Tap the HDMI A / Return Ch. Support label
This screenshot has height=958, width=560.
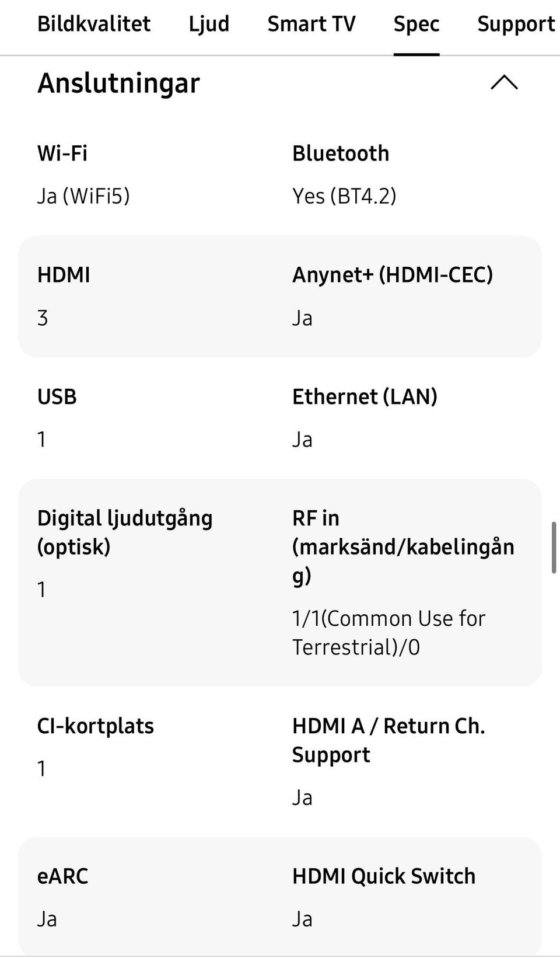click(388, 740)
